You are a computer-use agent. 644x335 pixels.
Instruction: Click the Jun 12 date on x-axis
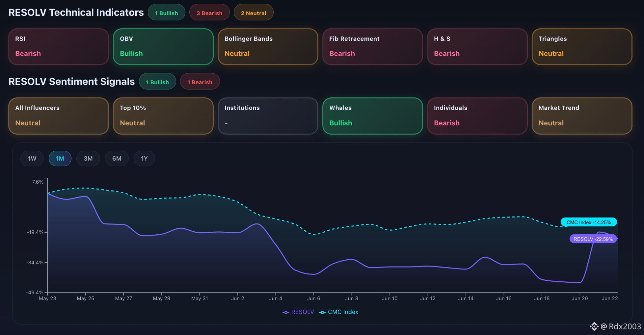point(428,298)
